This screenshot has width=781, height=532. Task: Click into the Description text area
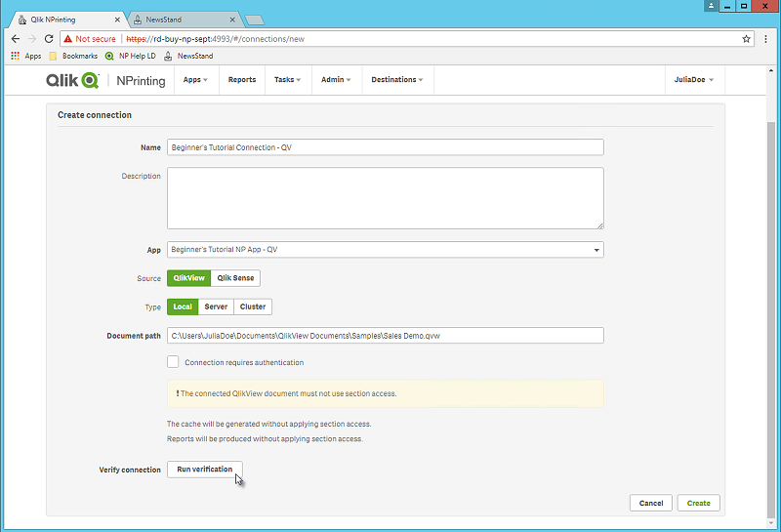pos(385,198)
